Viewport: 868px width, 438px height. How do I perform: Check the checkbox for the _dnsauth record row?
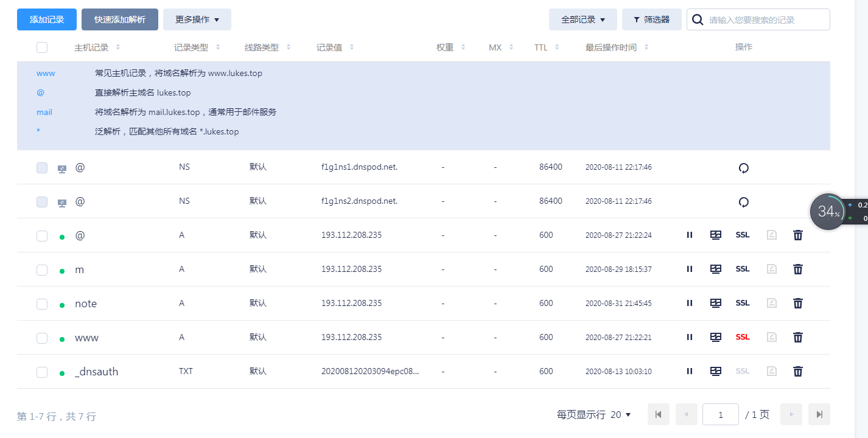pyautogui.click(x=41, y=371)
